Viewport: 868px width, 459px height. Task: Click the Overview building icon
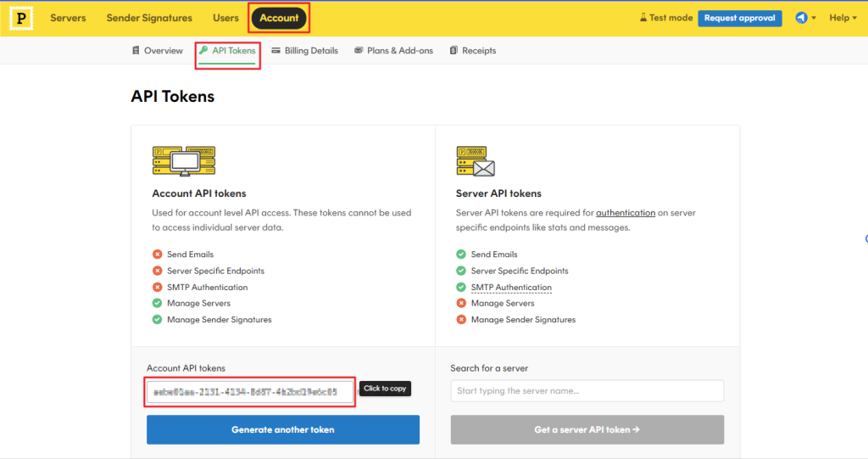pos(136,50)
